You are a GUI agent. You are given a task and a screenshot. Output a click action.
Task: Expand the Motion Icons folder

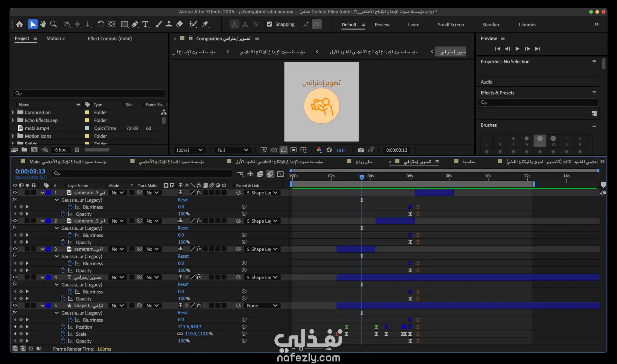(x=13, y=136)
